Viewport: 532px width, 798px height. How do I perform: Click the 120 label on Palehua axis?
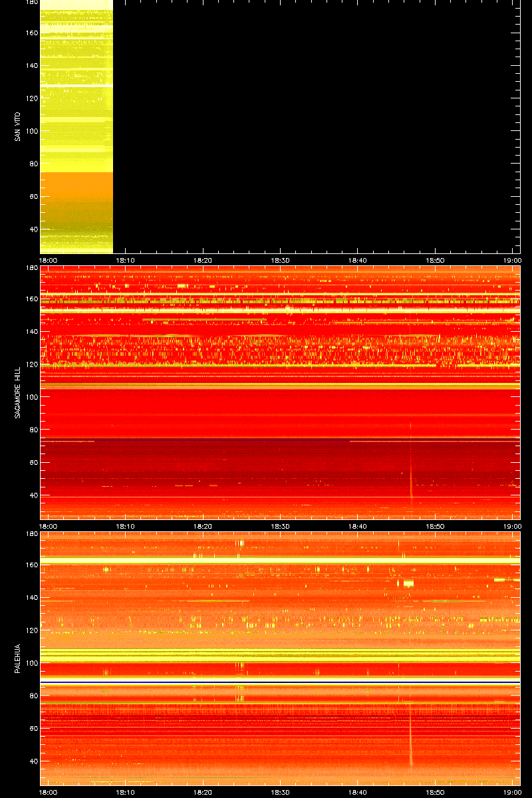click(31, 630)
